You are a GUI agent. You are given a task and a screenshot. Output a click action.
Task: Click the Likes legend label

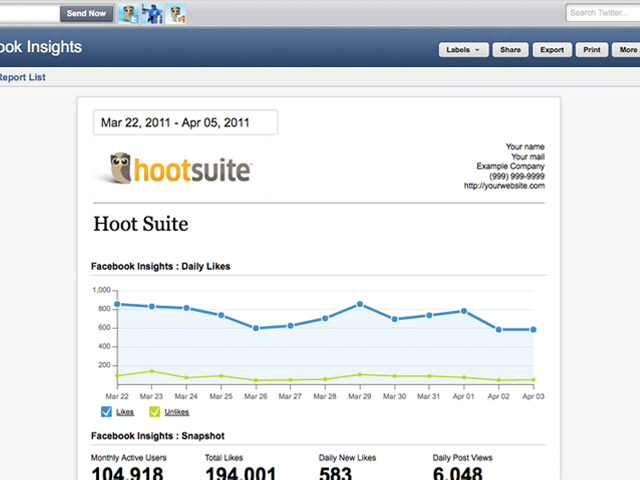[x=125, y=412]
